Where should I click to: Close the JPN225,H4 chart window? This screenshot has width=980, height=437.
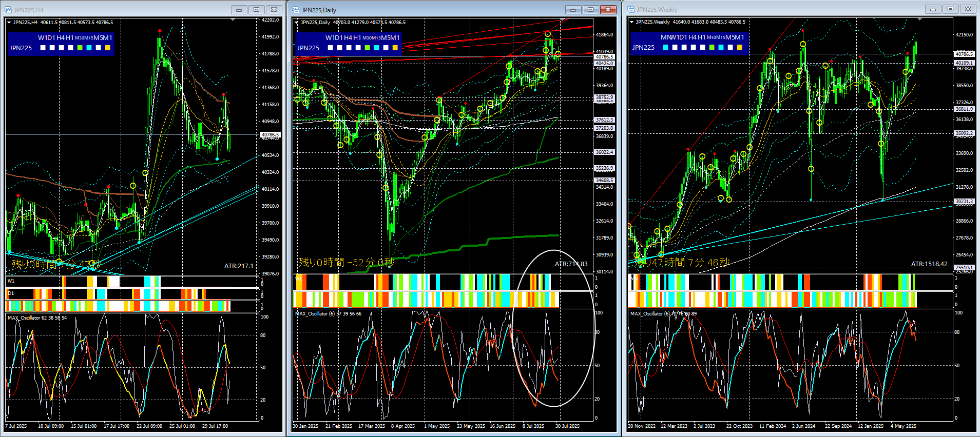274,10
